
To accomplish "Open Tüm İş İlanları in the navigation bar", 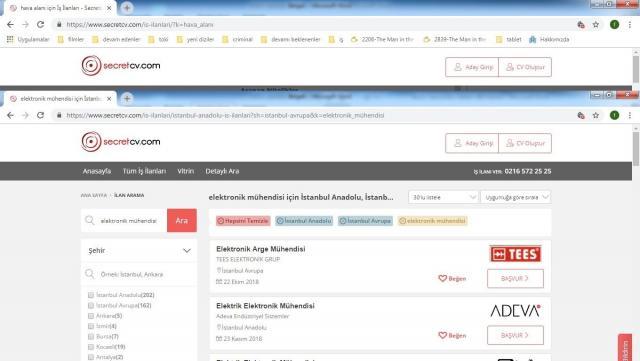I will click(144, 171).
